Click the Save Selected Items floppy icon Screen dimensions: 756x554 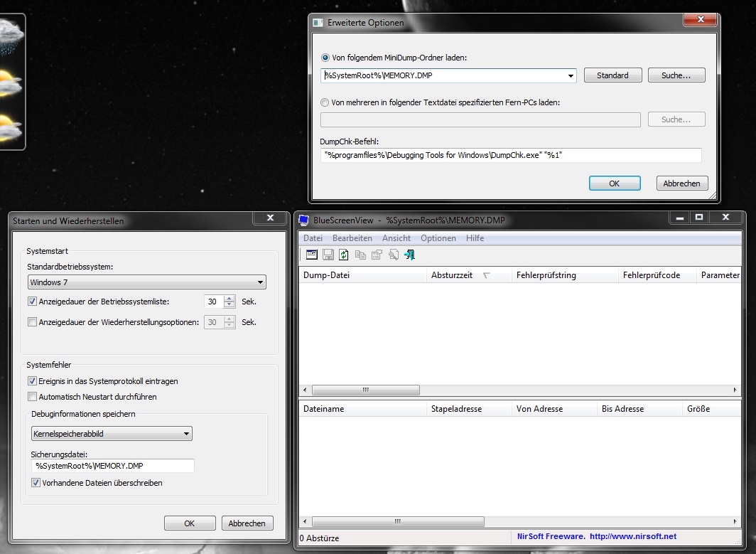point(328,255)
